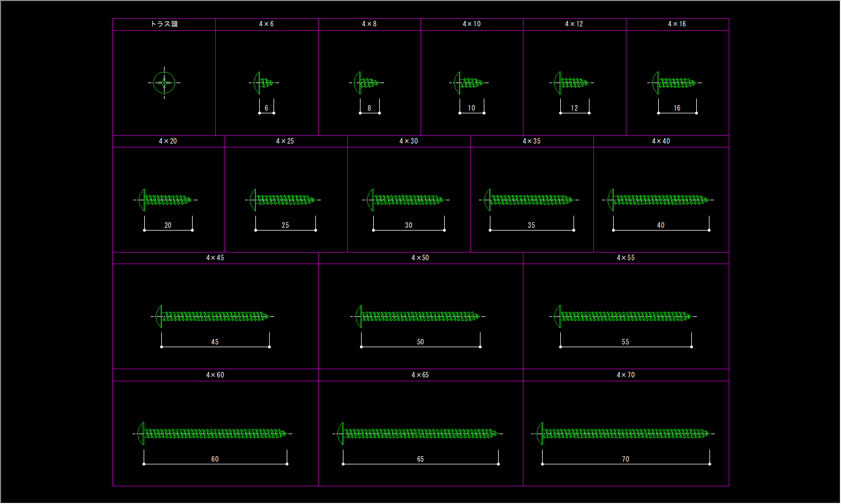841x504 pixels.
Task: Pick the dimension value 70
Action: (x=626, y=459)
